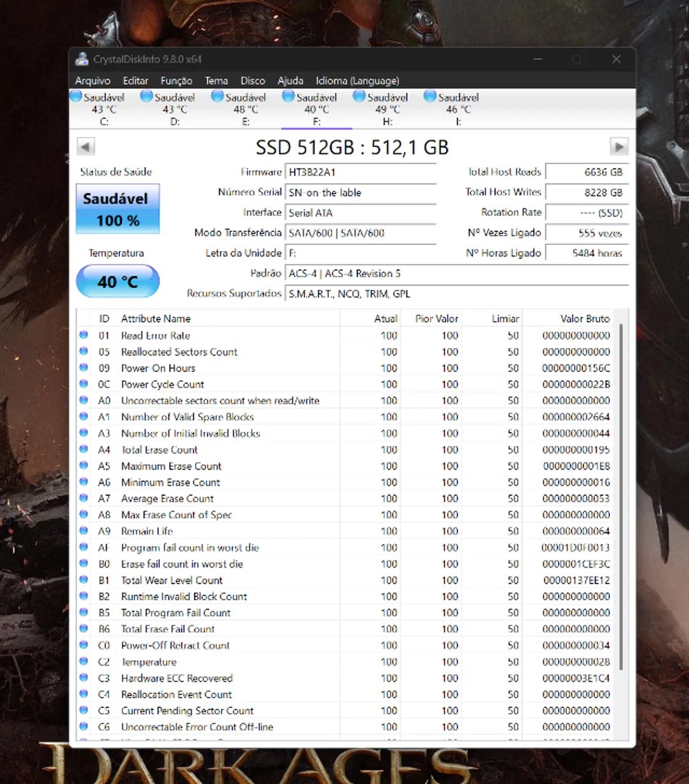
Task: Go to next disk with right arrow
Action: (x=619, y=147)
